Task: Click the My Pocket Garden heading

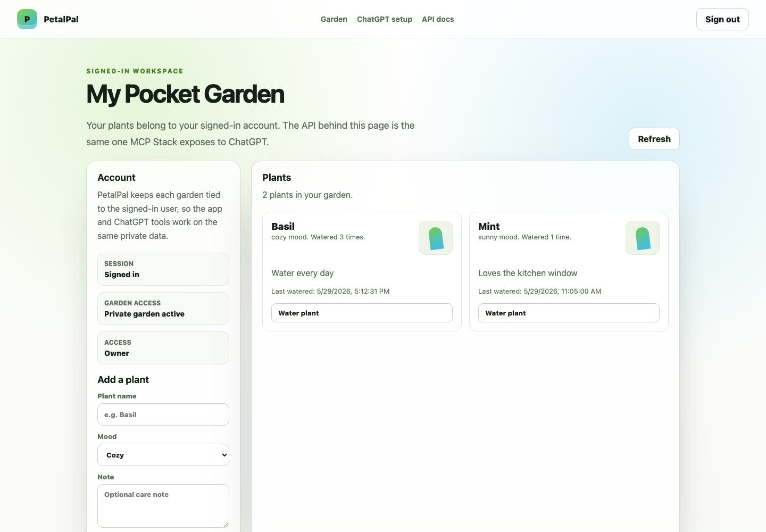Action: (185, 94)
